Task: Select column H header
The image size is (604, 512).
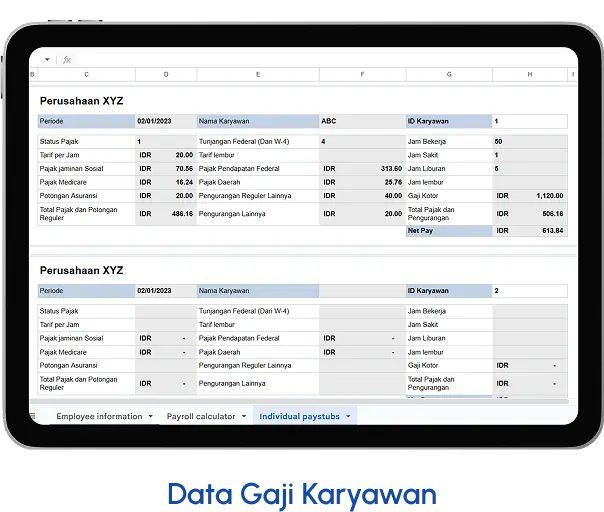Action: click(x=529, y=75)
